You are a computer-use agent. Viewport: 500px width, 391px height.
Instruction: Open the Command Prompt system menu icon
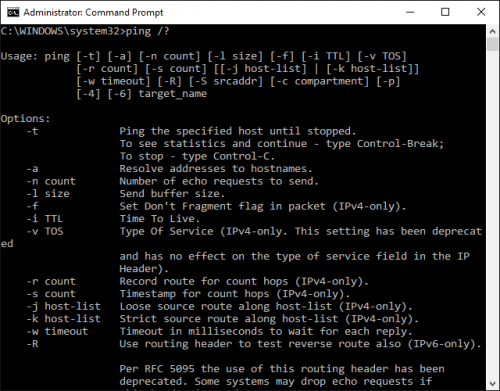(13, 12)
